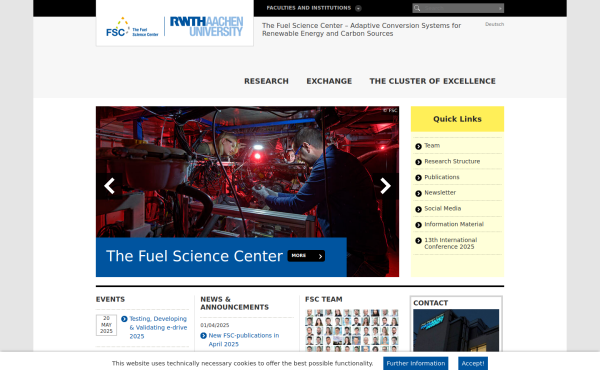Open the Newsletter quick link

(440, 192)
